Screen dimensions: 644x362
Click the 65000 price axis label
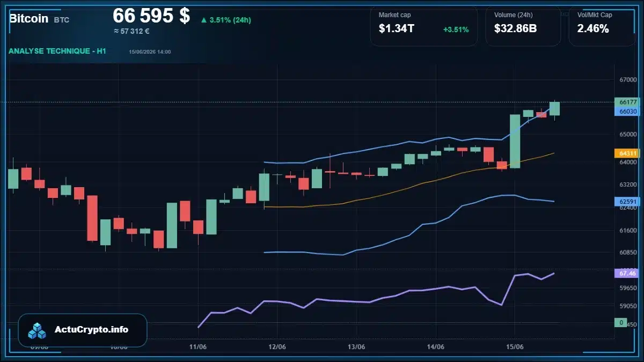[x=628, y=135]
